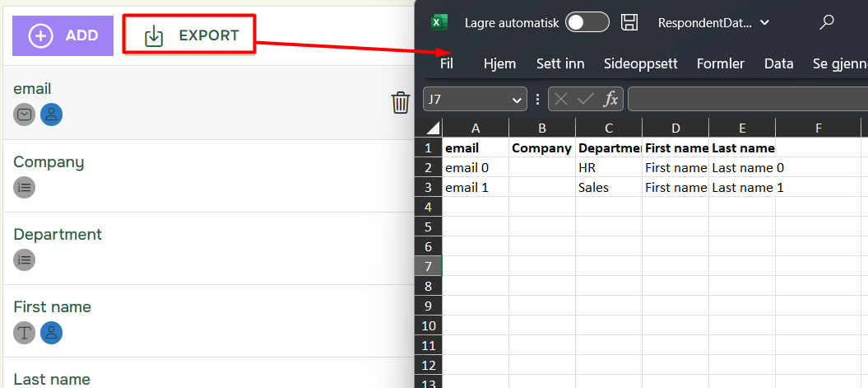Viewport: 868px width, 388px height.
Task: Select column F header
Action: point(818,128)
